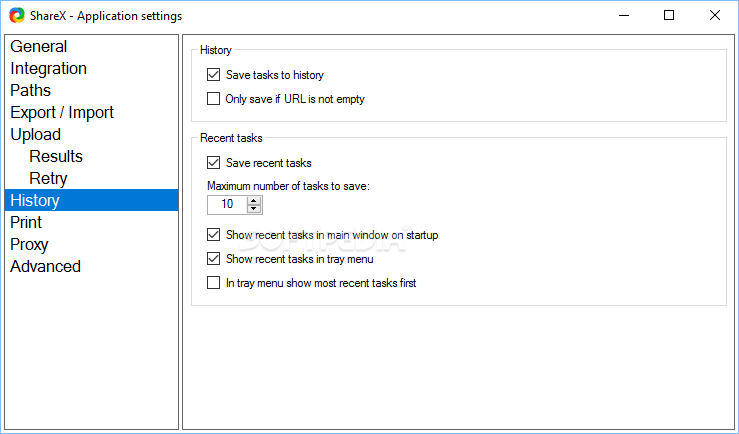Enable In tray menu show most recent tasks first
Screen dimensions: 739x434
[x=213, y=283]
